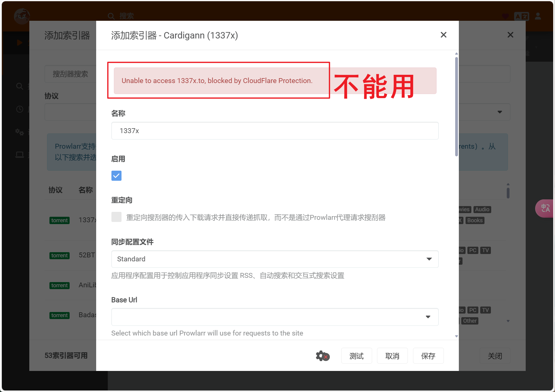The image size is (555, 392).
Task: Click the user profile icon
Action: (x=538, y=16)
